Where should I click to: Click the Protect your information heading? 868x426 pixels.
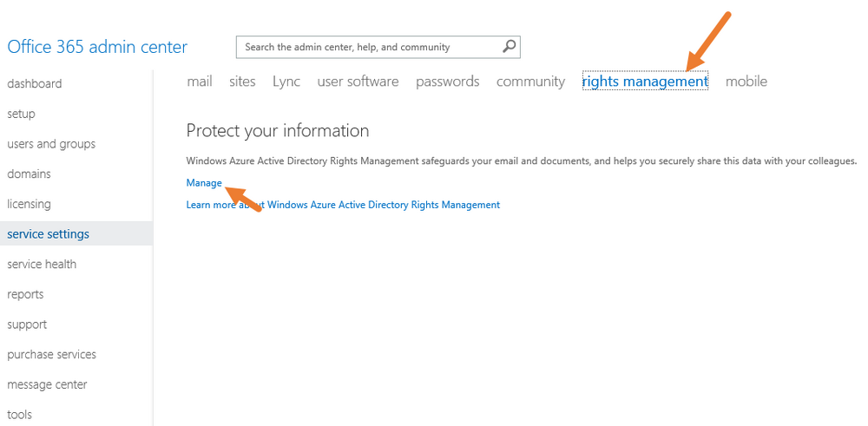click(x=278, y=130)
